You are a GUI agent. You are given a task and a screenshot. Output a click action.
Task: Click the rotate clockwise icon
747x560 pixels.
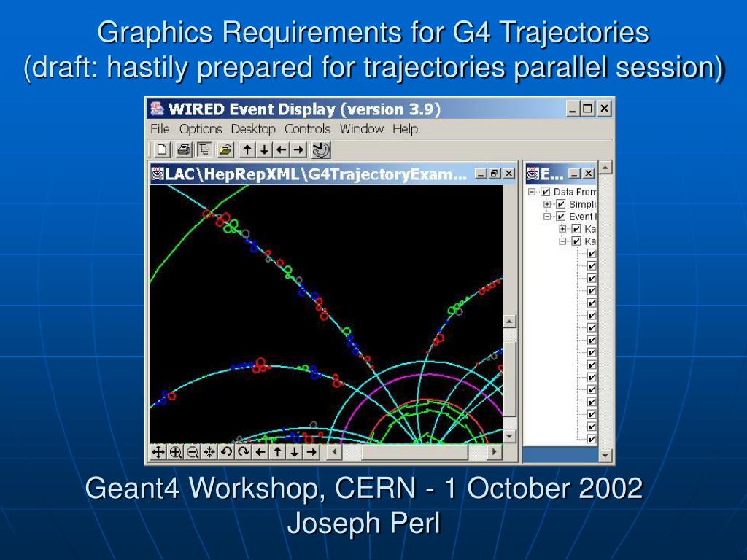point(244,451)
